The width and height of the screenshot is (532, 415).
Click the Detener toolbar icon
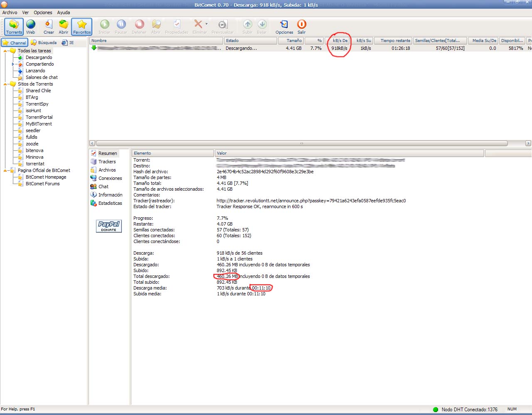pos(139,27)
